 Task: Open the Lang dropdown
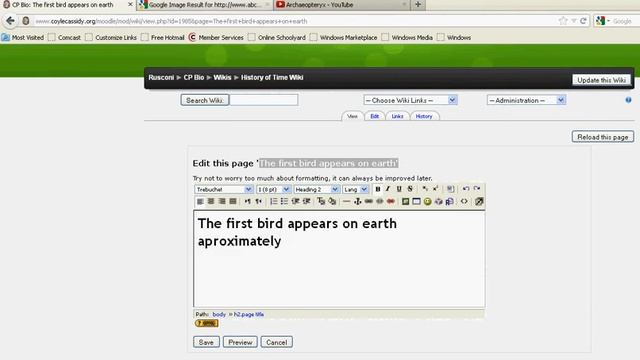click(x=356, y=189)
